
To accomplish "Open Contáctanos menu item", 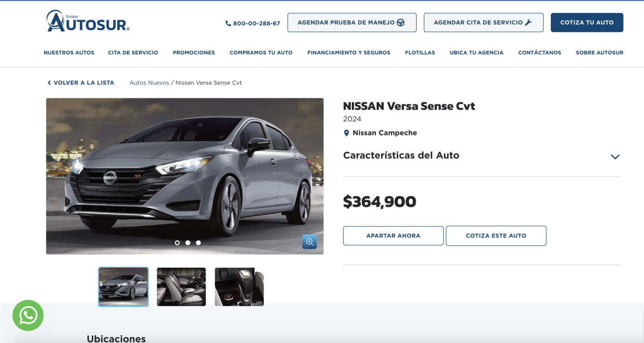I will [x=539, y=53].
